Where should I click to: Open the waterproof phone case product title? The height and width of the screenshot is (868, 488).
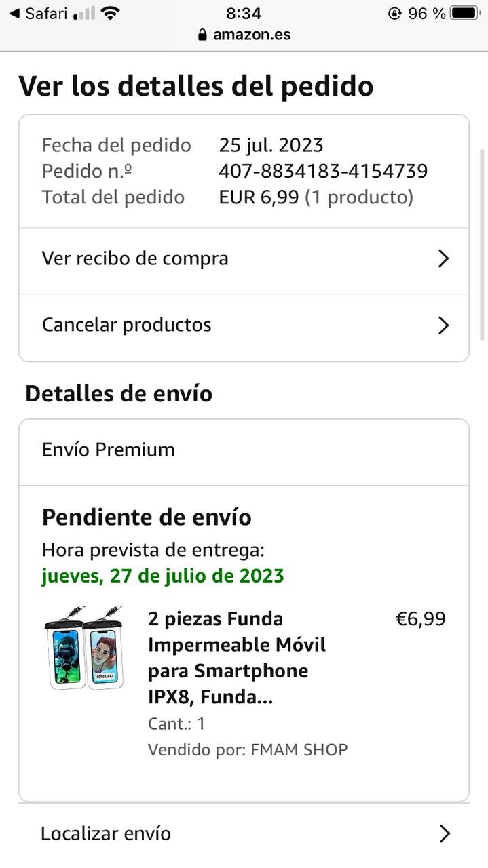point(237,657)
